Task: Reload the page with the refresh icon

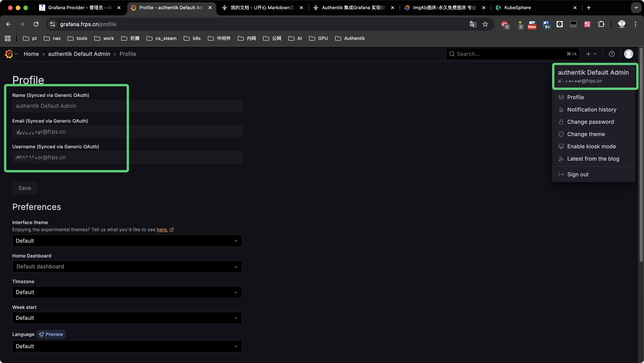Action: pos(36,24)
